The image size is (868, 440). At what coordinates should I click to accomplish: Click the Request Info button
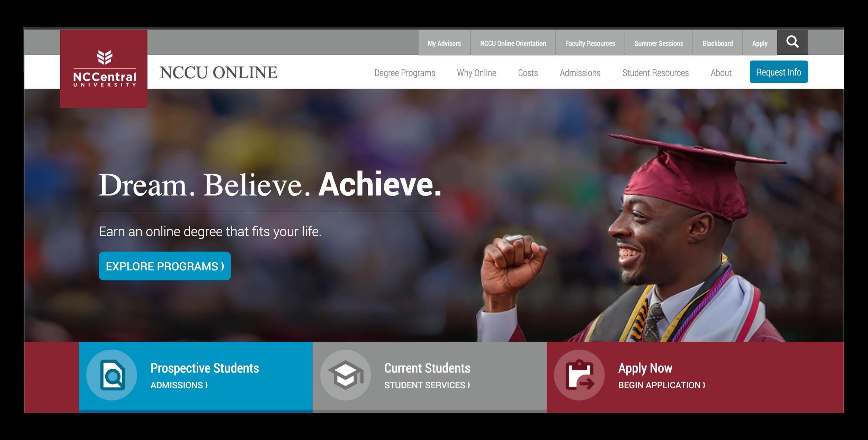(779, 72)
